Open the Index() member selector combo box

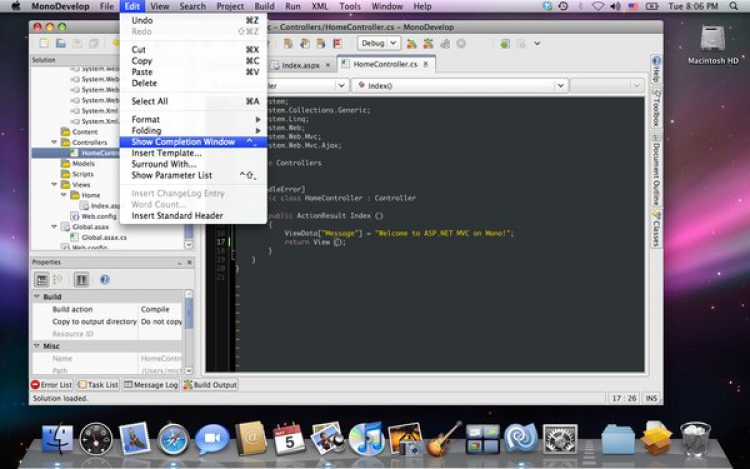[460, 85]
